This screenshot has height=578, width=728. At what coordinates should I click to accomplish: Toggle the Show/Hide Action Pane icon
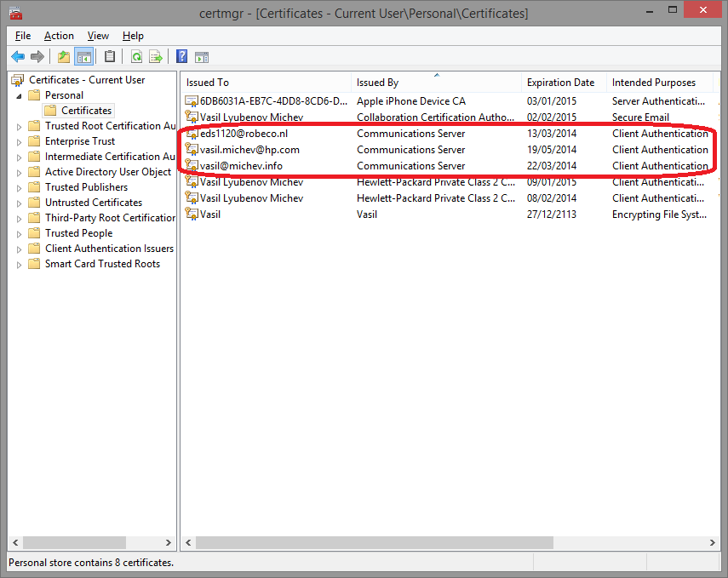pyautogui.click(x=202, y=57)
